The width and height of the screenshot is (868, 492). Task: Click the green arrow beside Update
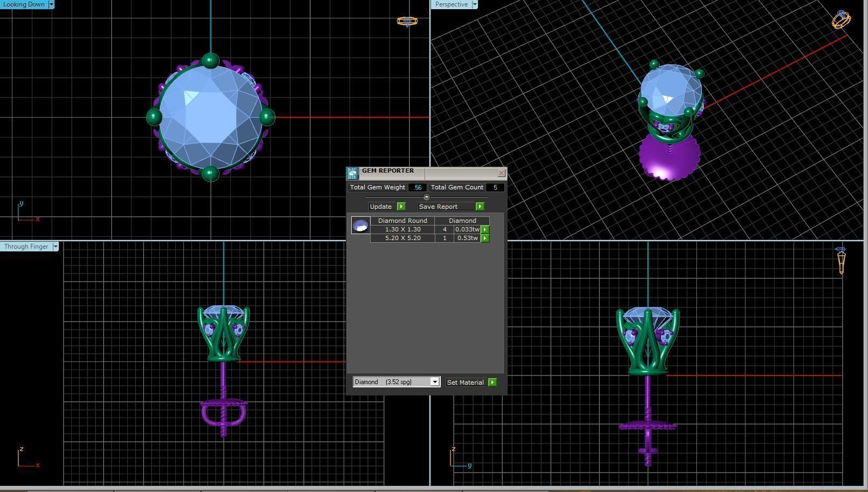[401, 207]
